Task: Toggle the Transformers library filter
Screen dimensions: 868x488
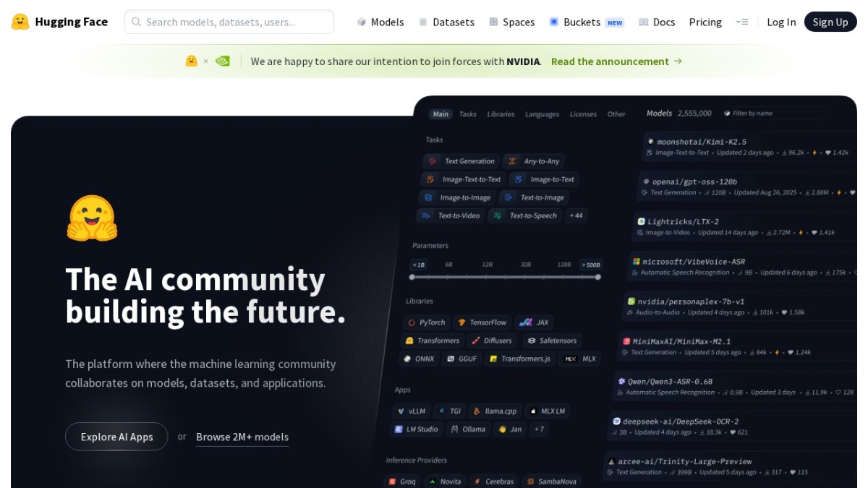Action: click(x=433, y=341)
